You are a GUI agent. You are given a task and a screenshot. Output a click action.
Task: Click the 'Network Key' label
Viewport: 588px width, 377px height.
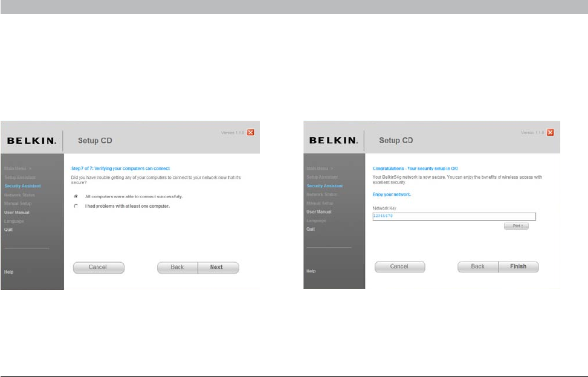click(384, 208)
